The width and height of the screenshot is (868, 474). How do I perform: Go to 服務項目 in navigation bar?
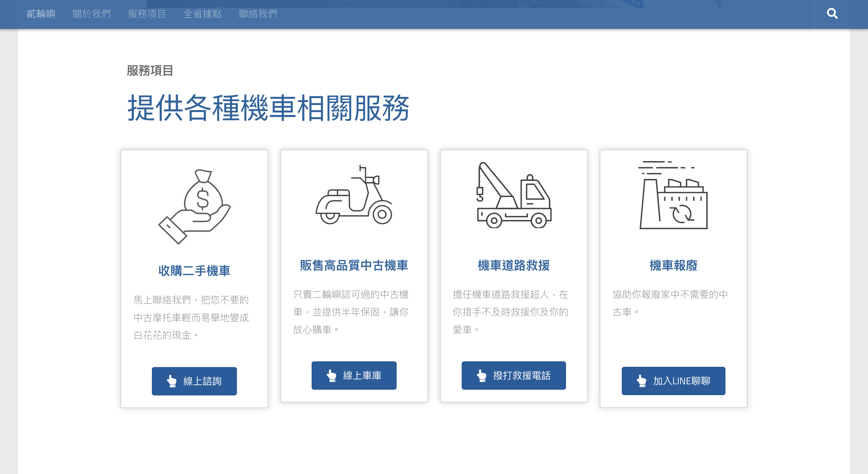coord(147,14)
